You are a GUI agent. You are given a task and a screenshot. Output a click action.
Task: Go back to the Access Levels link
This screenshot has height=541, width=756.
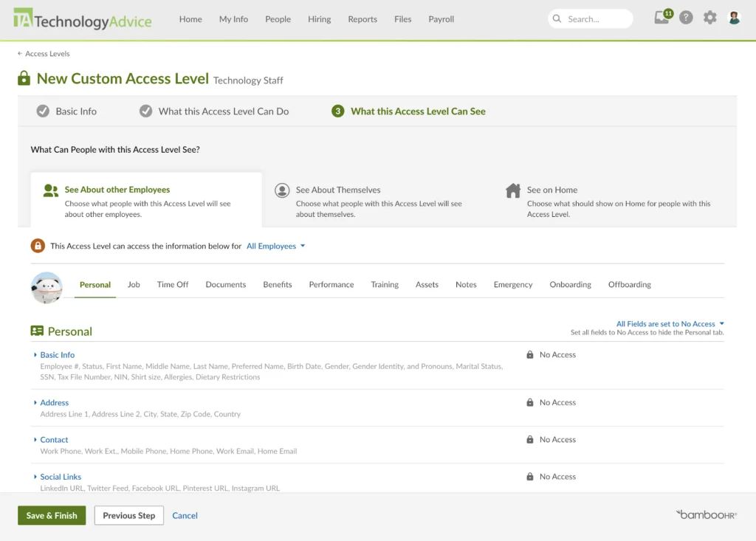click(47, 54)
